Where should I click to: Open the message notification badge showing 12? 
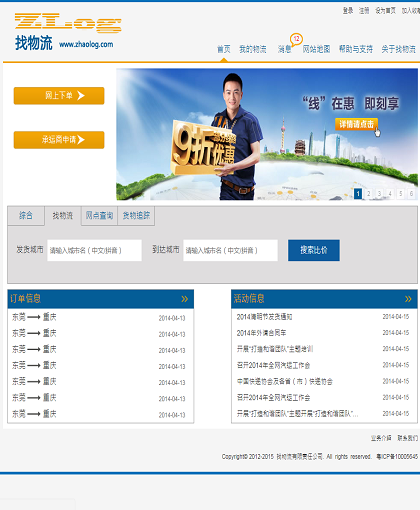click(x=296, y=39)
